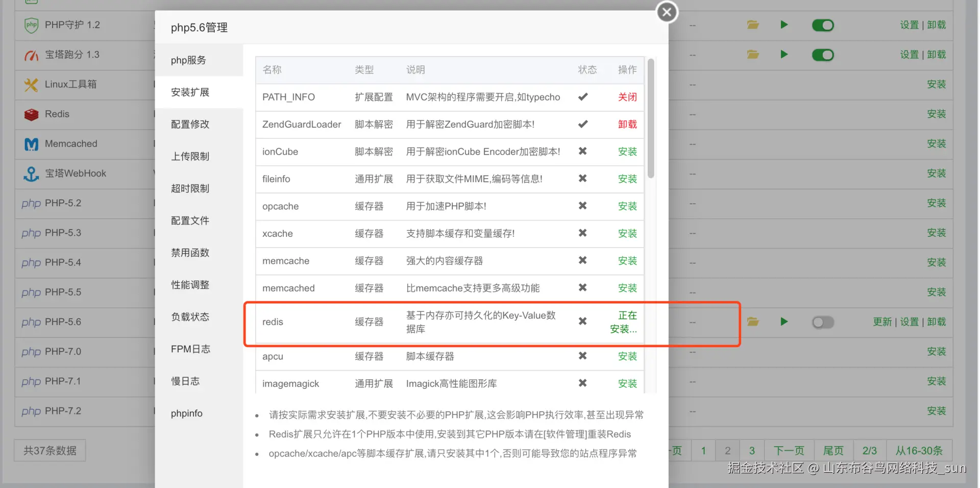Go to page 3 in pagination
This screenshot has height=488, width=980.
[x=752, y=451]
